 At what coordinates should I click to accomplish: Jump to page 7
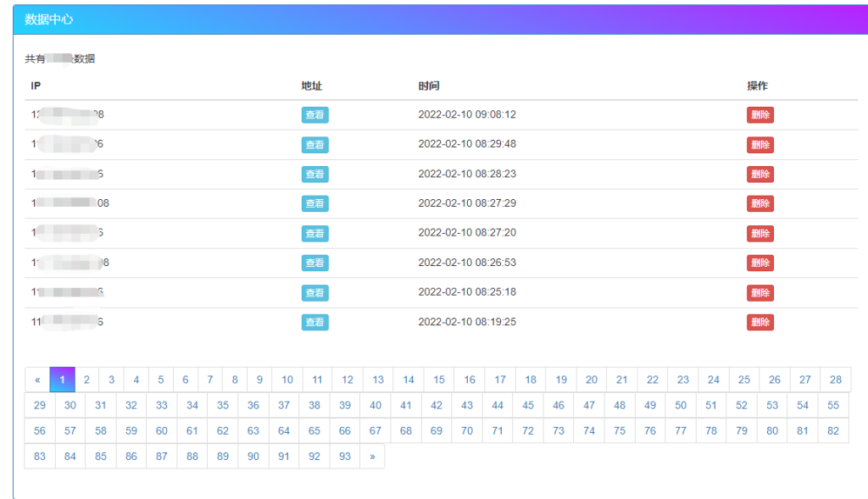[x=210, y=380]
